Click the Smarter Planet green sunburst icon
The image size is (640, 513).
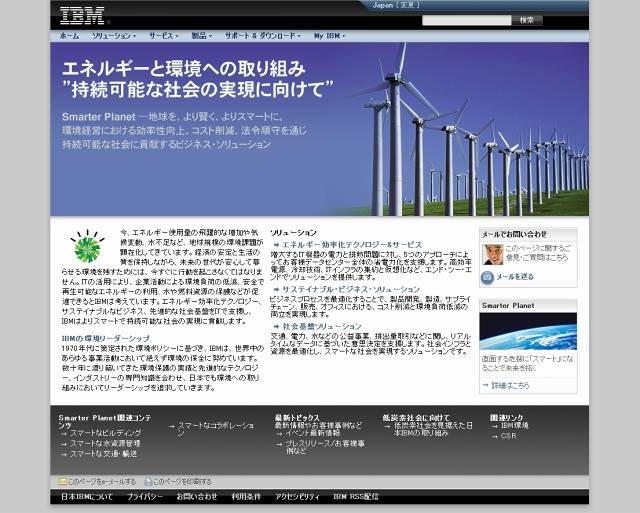[87, 246]
